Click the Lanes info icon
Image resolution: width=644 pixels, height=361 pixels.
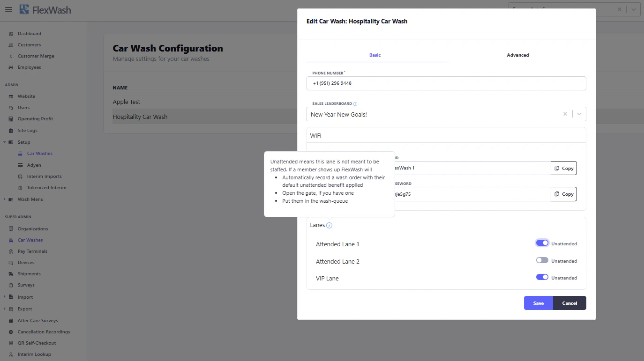click(x=329, y=226)
